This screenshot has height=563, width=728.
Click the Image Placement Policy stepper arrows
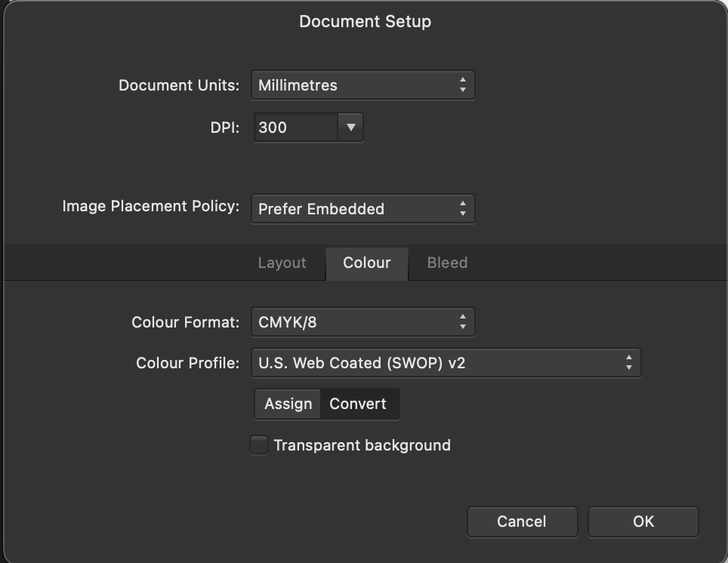pos(464,208)
